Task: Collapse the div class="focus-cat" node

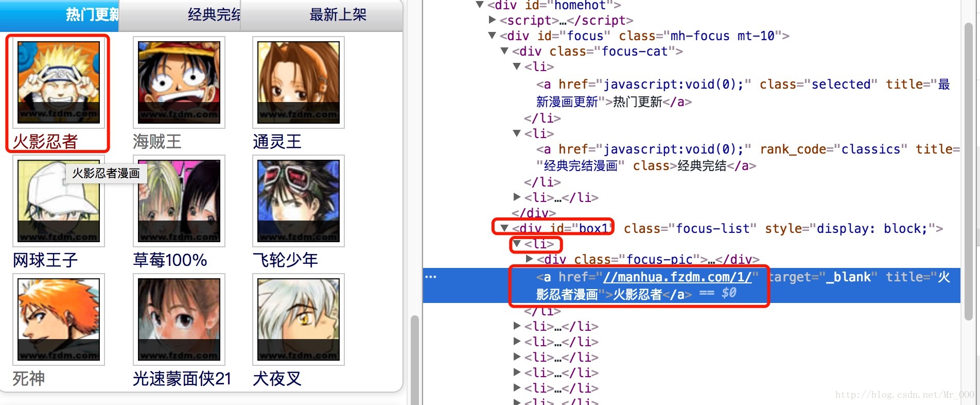Action: [x=504, y=51]
